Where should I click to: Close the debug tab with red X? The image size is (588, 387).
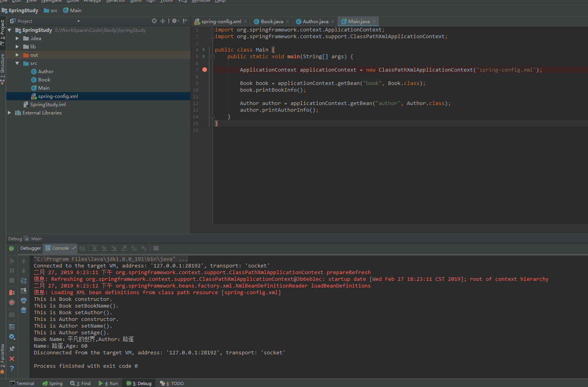[12, 359]
